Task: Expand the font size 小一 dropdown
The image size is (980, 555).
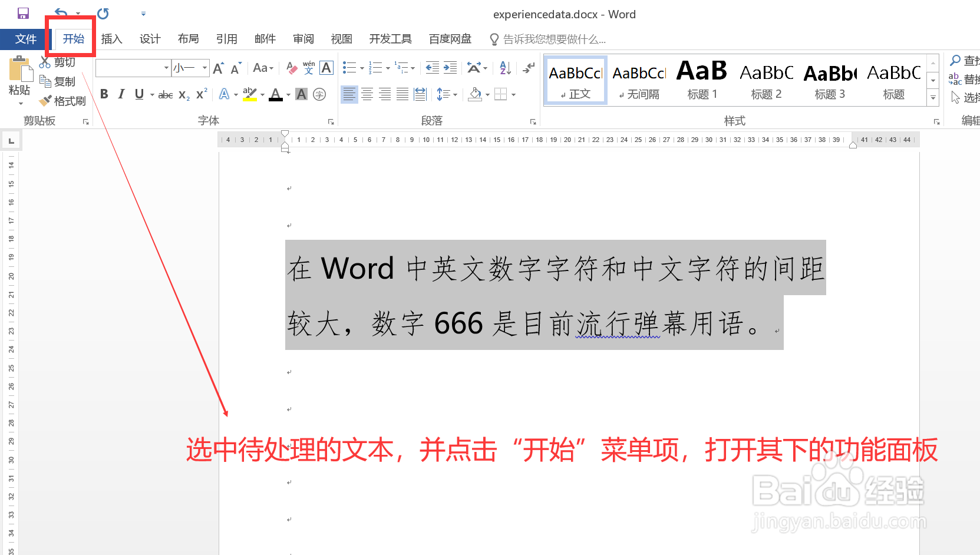Action: [x=204, y=68]
